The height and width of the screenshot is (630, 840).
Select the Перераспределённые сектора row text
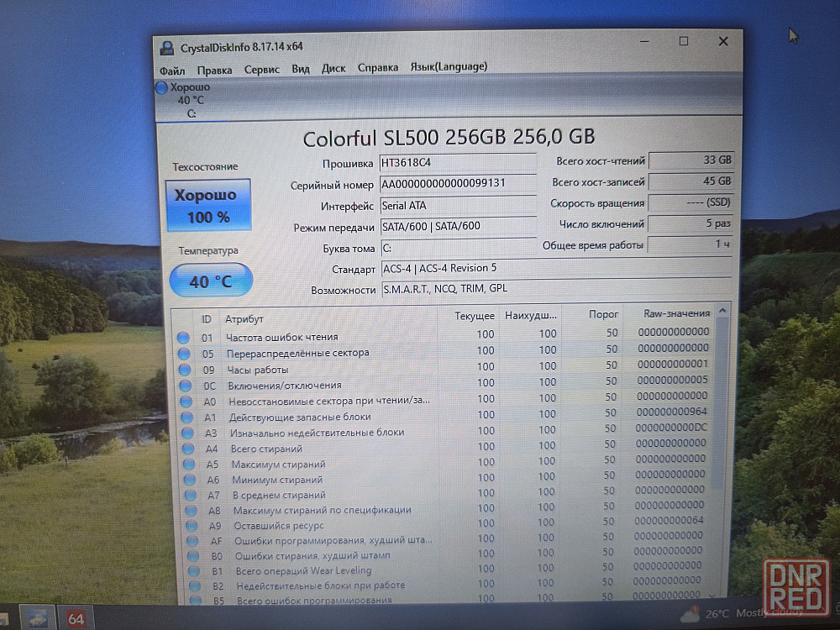click(298, 353)
